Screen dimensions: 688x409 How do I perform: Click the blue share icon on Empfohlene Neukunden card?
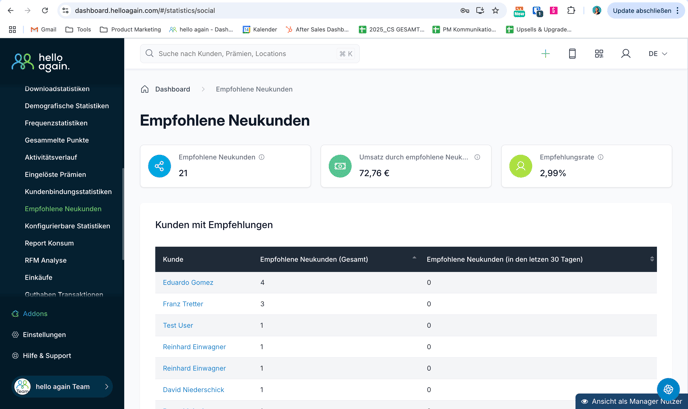(159, 166)
